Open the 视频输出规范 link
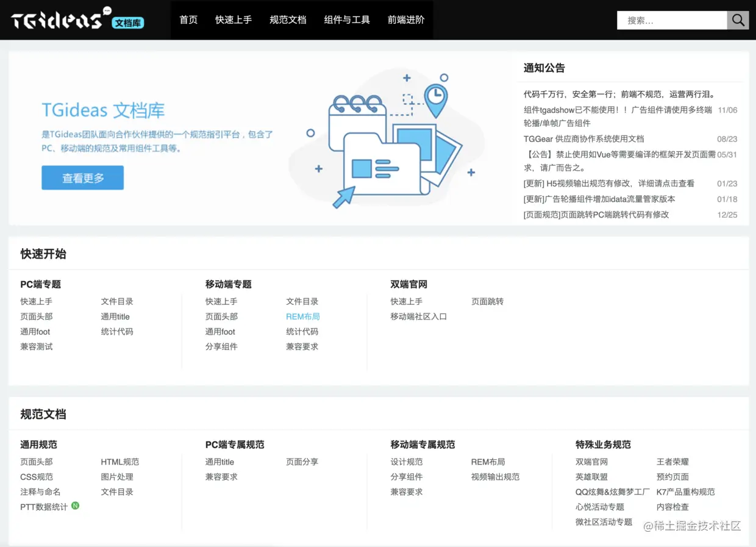The height and width of the screenshot is (547, 756). tap(495, 477)
